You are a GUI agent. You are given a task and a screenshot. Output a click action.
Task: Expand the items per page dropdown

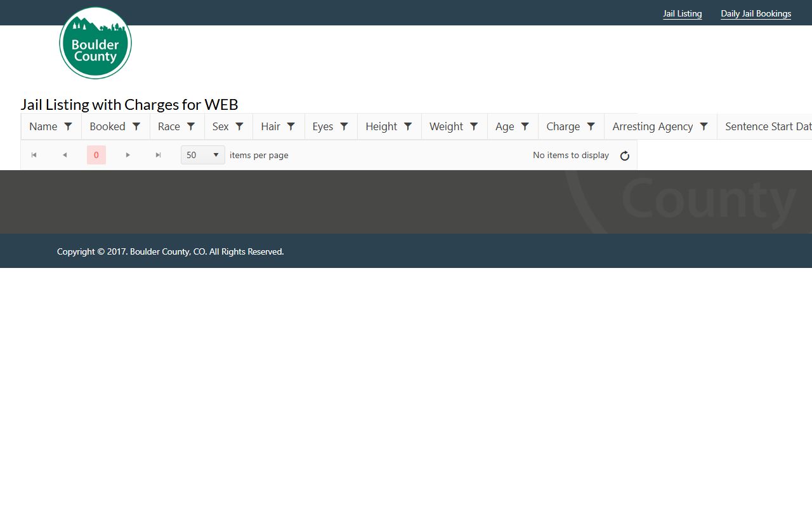point(203,155)
